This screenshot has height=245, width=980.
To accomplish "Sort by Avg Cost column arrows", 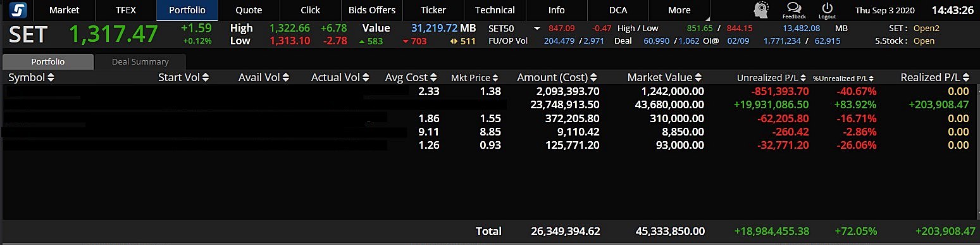I will click(433, 77).
